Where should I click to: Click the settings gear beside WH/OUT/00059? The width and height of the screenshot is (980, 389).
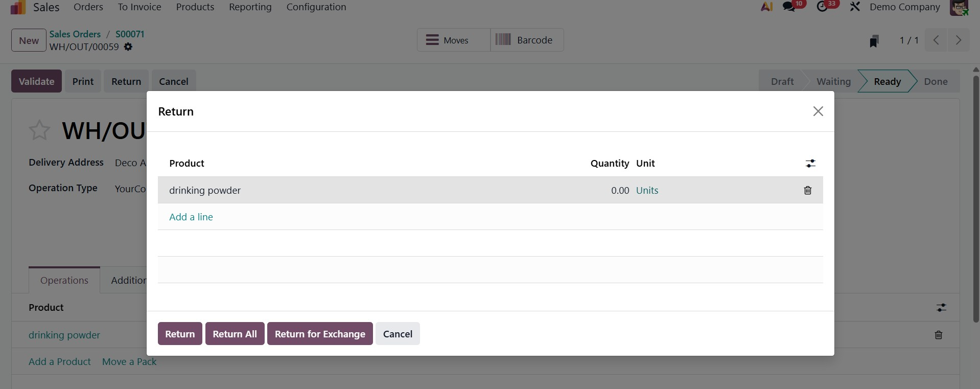(x=128, y=47)
